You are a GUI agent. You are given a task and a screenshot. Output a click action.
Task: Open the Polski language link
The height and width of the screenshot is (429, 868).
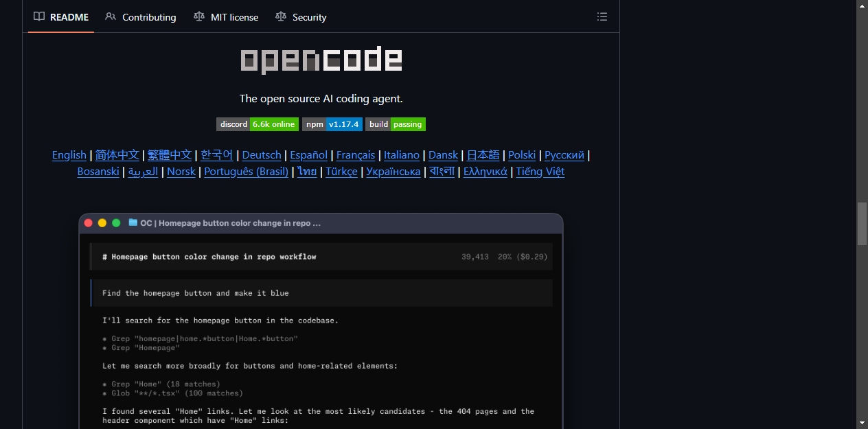tap(522, 155)
